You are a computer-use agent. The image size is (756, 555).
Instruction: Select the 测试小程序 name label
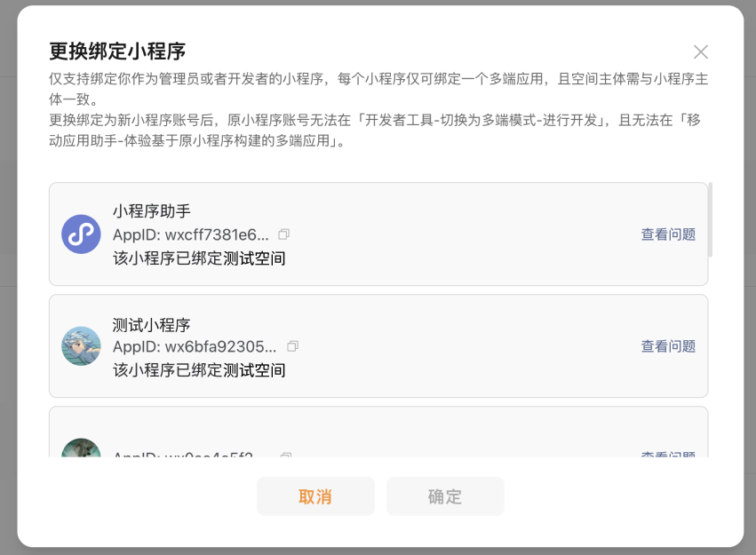tap(152, 324)
